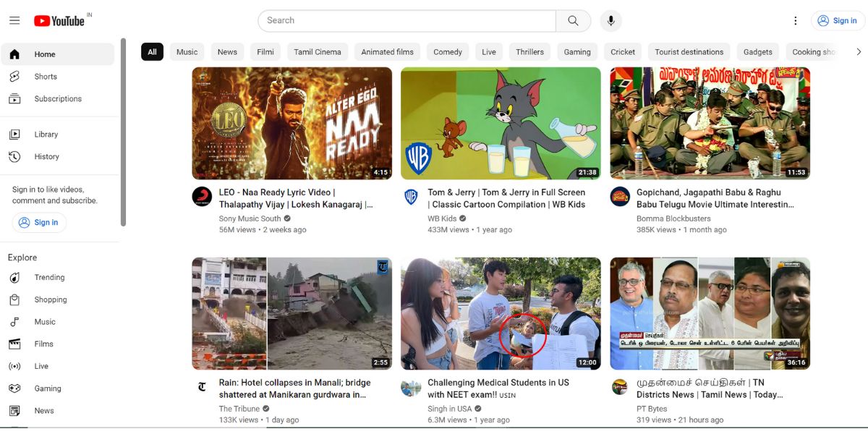Image resolution: width=868 pixels, height=434 pixels.
Task: Switch to the Comedy category chip
Action: point(447,51)
